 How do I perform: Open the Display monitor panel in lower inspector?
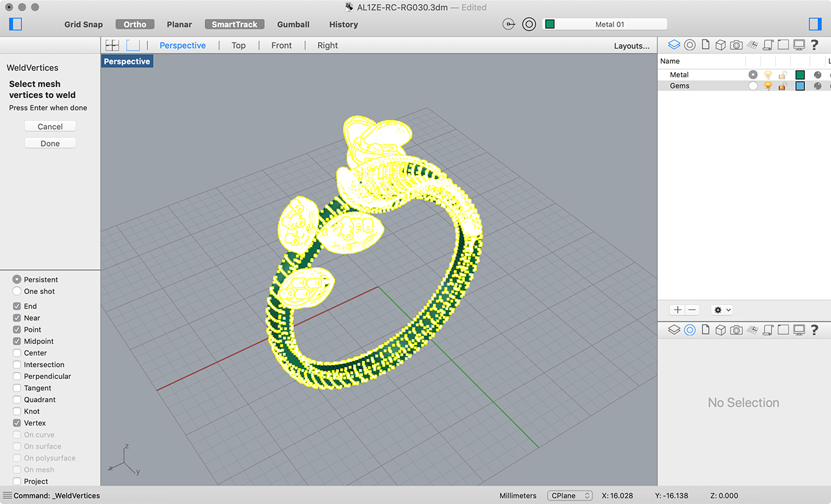pyautogui.click(x=799, y=330)
